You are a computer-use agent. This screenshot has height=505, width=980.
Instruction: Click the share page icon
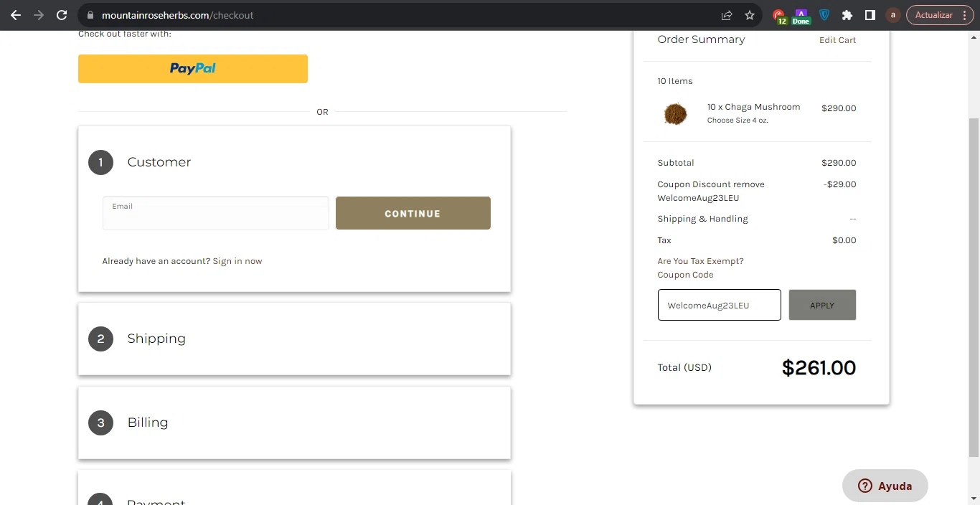click(727, 15)
